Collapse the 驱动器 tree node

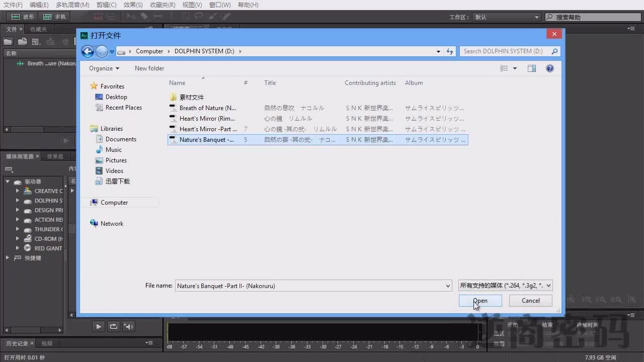pos(8,182)
